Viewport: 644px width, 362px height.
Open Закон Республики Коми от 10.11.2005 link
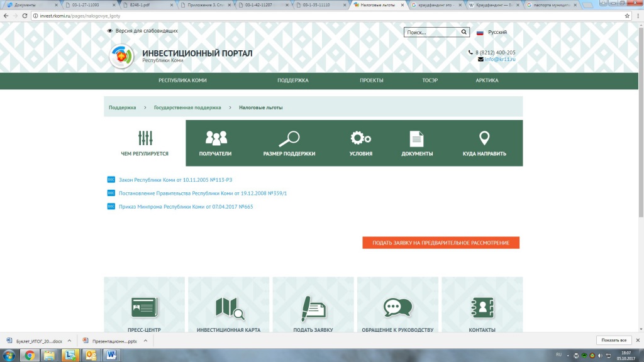pyautogui.click(x=175, y=180)
